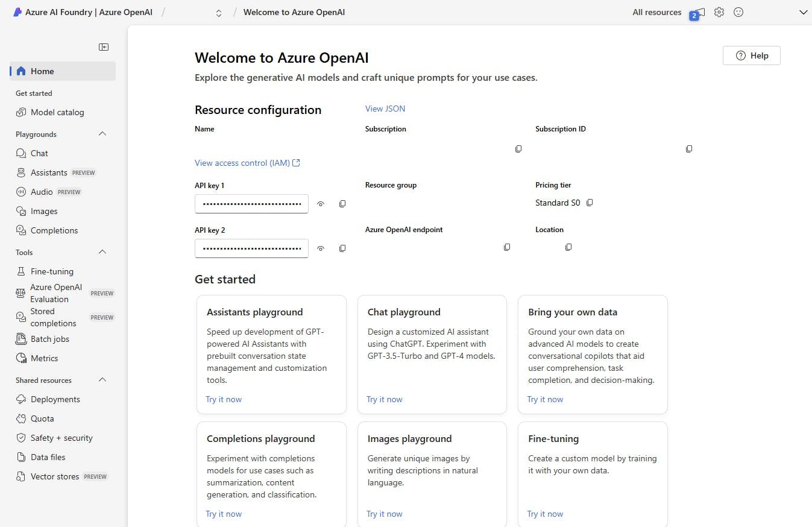Click the Quota sidebar icon
The width and height of the screenshot is (812, 527).
(21, 418)
